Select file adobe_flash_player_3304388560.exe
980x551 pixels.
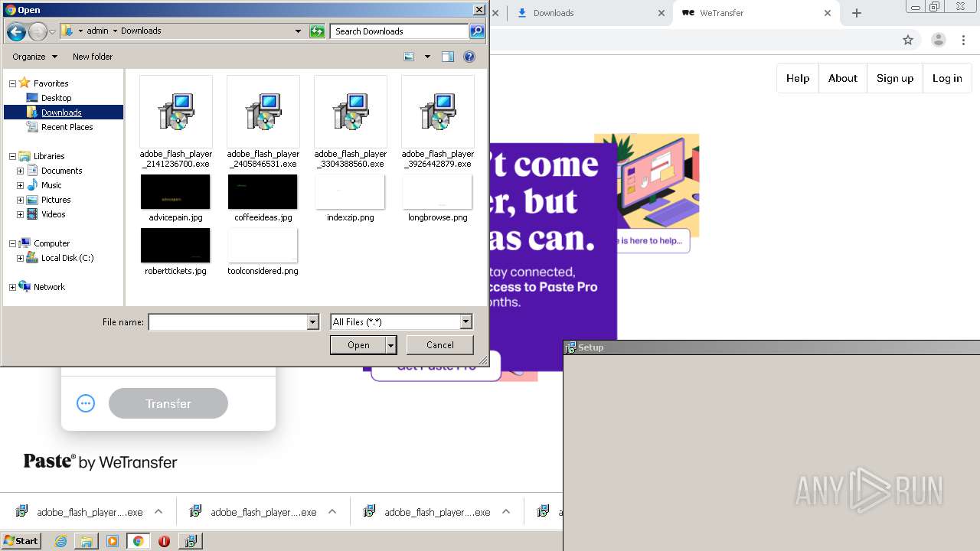point(351,122)
